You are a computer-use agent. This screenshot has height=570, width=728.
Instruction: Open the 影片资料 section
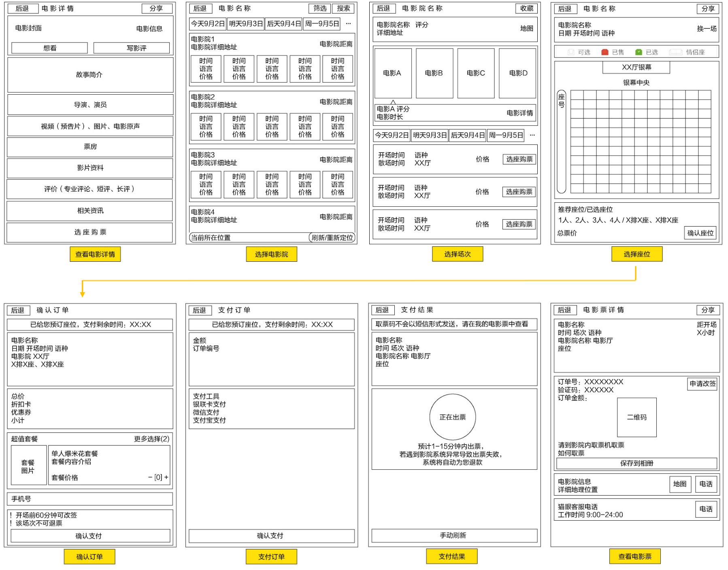coord(90,168)
